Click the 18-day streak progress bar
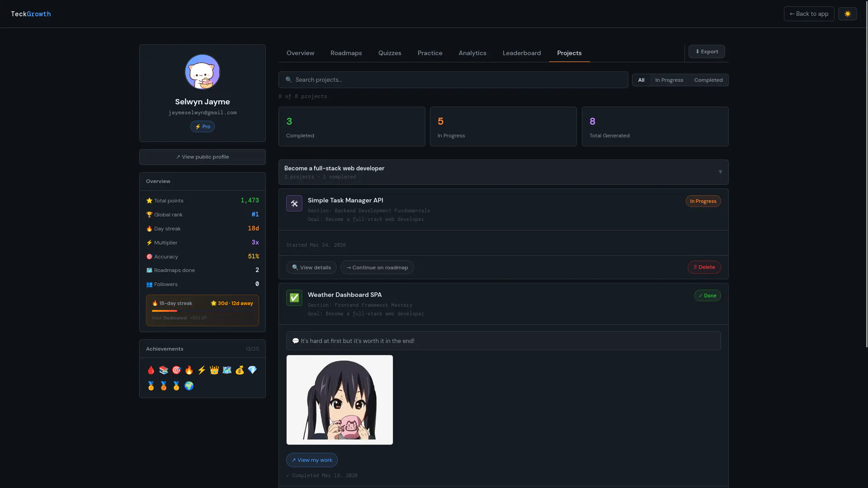This screenshot has height=488, width=868. point(203,311)
